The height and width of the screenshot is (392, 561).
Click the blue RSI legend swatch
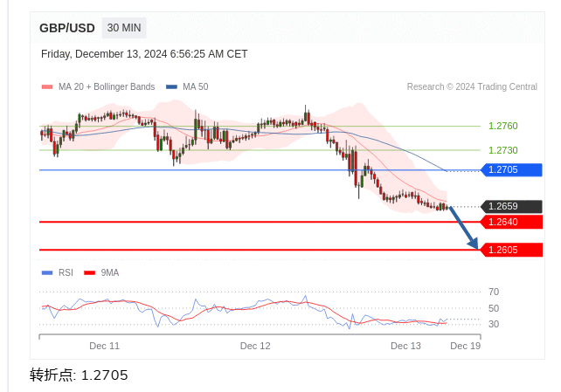(47, 273)
